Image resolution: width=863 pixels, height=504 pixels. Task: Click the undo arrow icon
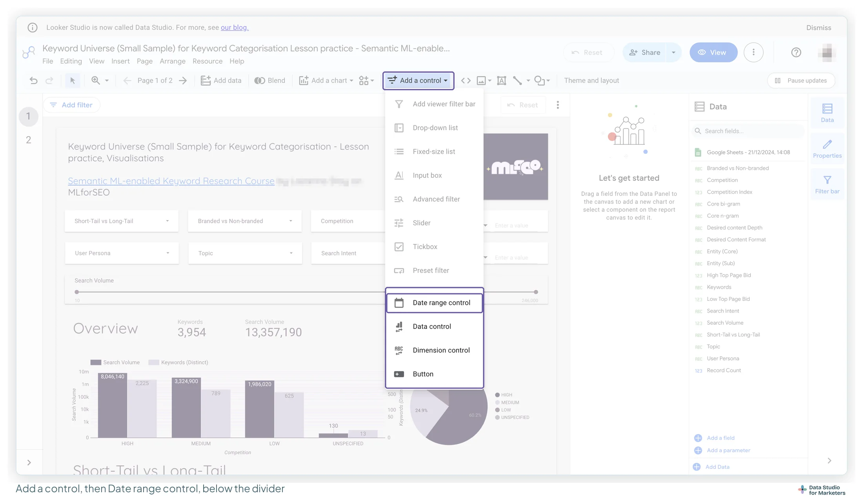[34, 80]
